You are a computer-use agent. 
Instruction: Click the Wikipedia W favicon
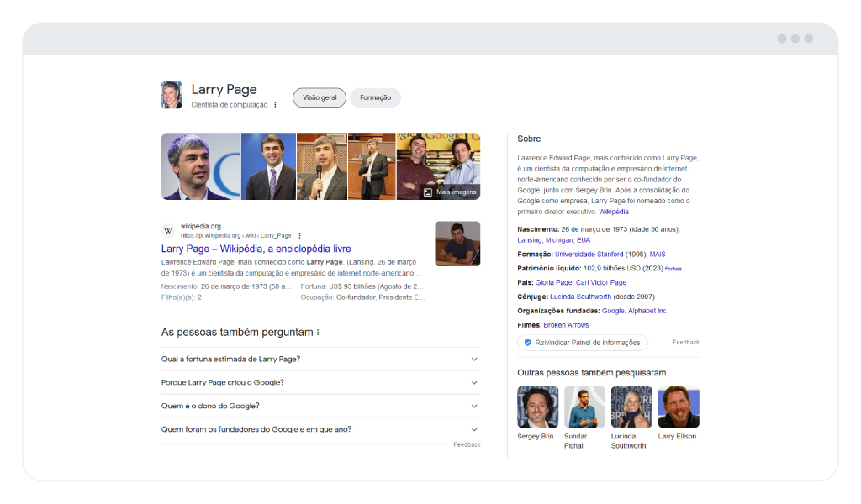tap(168, 231)
